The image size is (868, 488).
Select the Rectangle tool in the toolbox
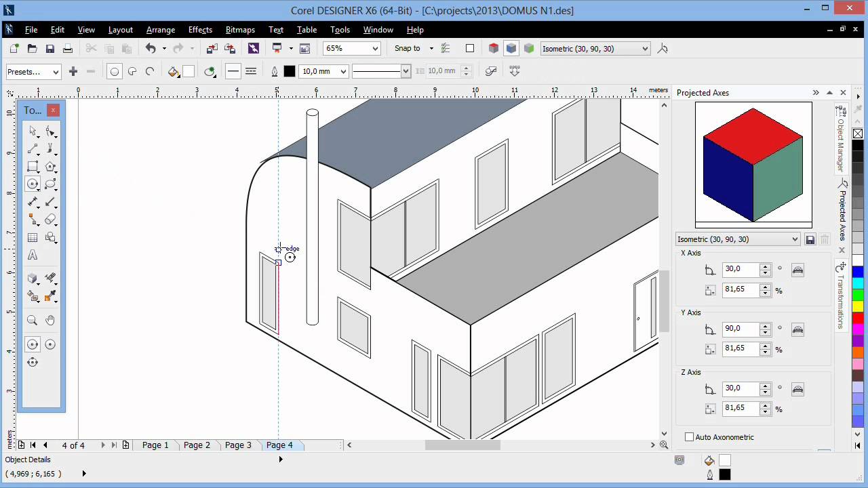pyautogui.click(x=32, y=167)
